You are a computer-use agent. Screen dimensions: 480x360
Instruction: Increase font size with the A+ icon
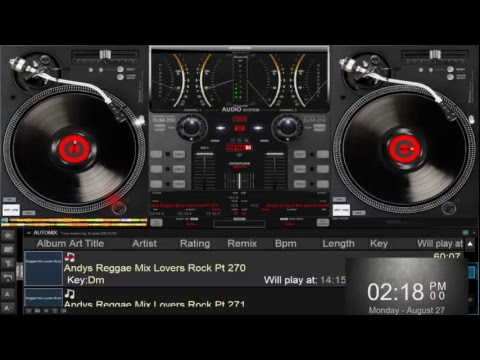8,294
